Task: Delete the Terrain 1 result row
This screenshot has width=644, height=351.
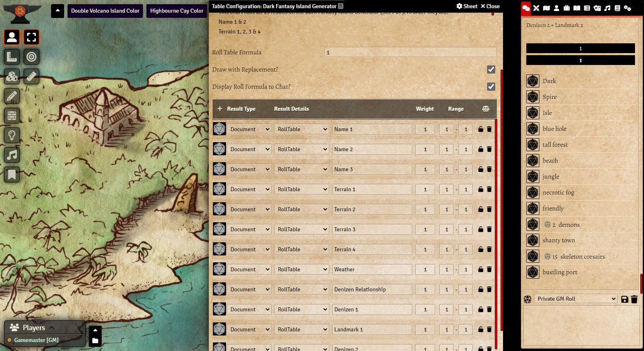Action: tap(489, 190)
